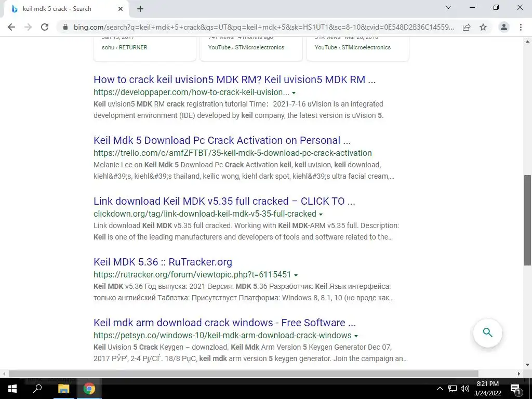
Task: Open File Explorer from the taskbar
Action: pyautogui.click(x=63, y=389)
